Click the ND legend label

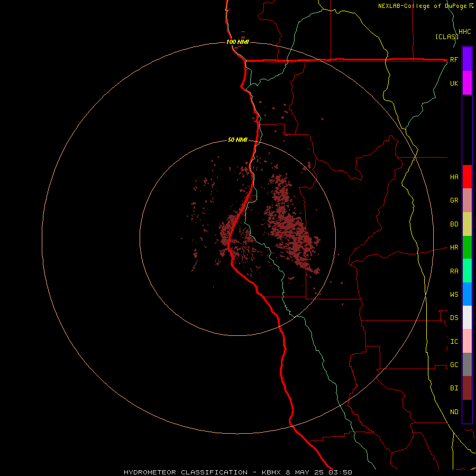point(454,411)
